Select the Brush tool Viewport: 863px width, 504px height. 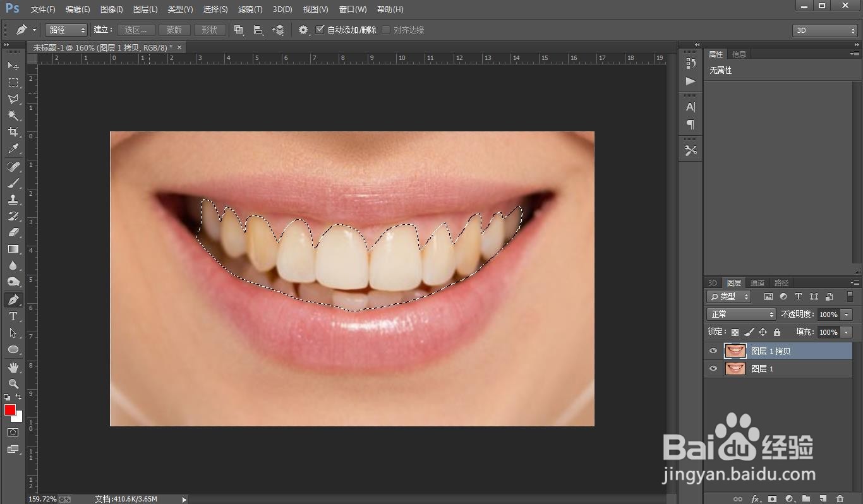coord(13,183)
